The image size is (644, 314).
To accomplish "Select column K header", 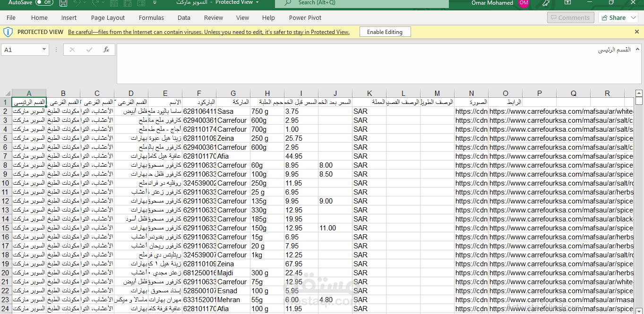I will tap(369, 93).
